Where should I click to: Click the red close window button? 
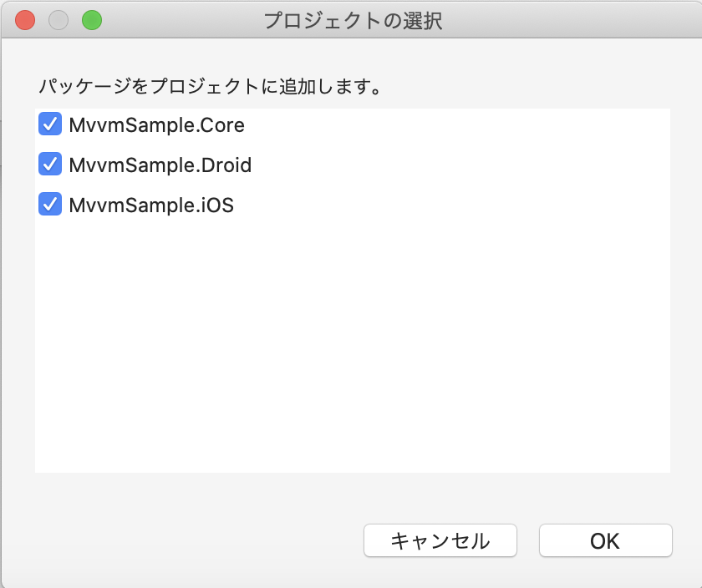[x=24, y=21]
